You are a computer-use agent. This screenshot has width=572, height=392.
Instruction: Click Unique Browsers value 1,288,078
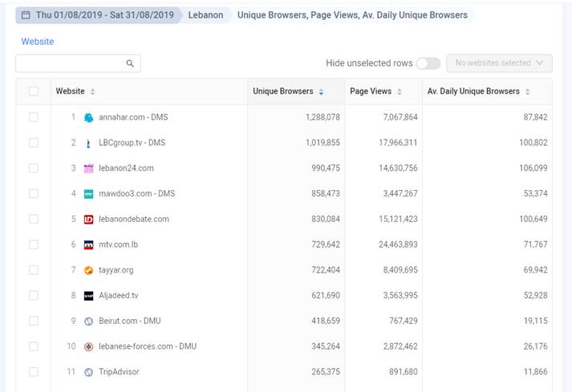[x=323, y=117]
